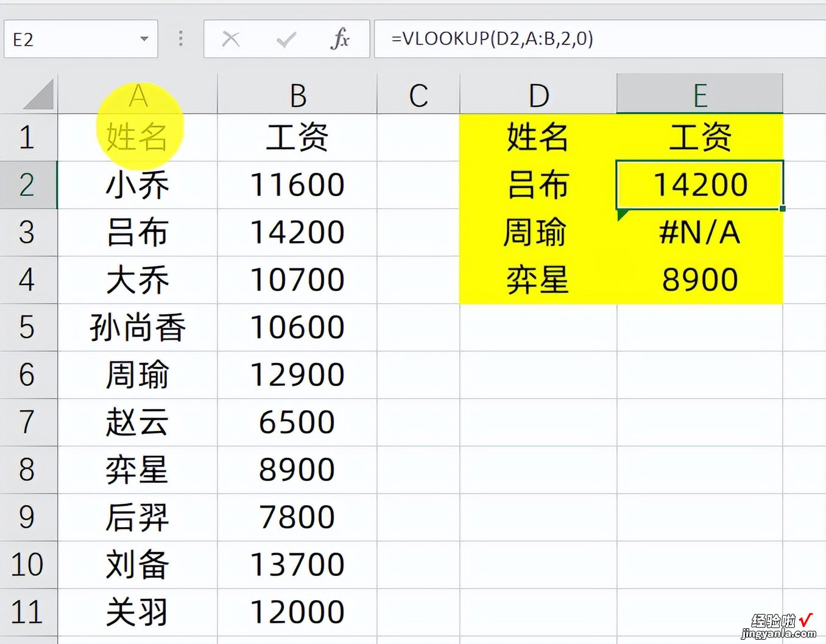Select cell B7 with 6500

[297, 422]
